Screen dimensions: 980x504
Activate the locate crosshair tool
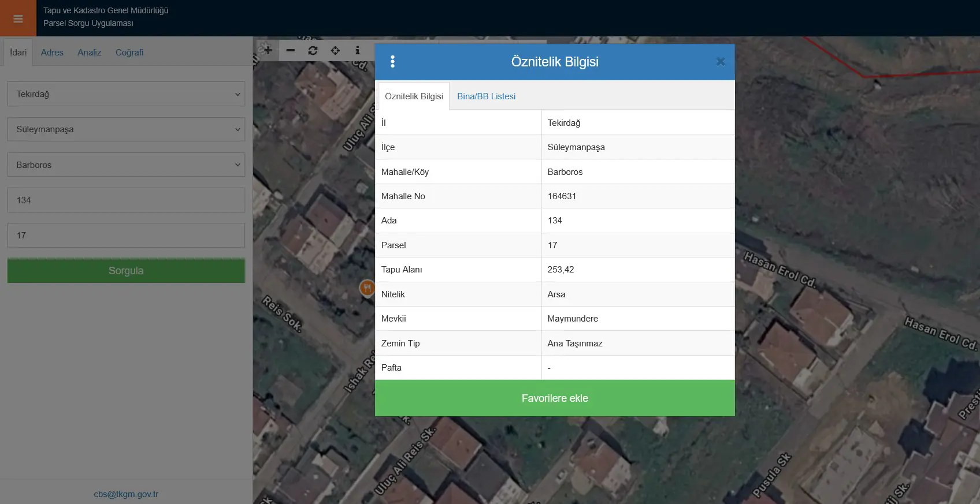pyautogui.click(x=335, y=50)
